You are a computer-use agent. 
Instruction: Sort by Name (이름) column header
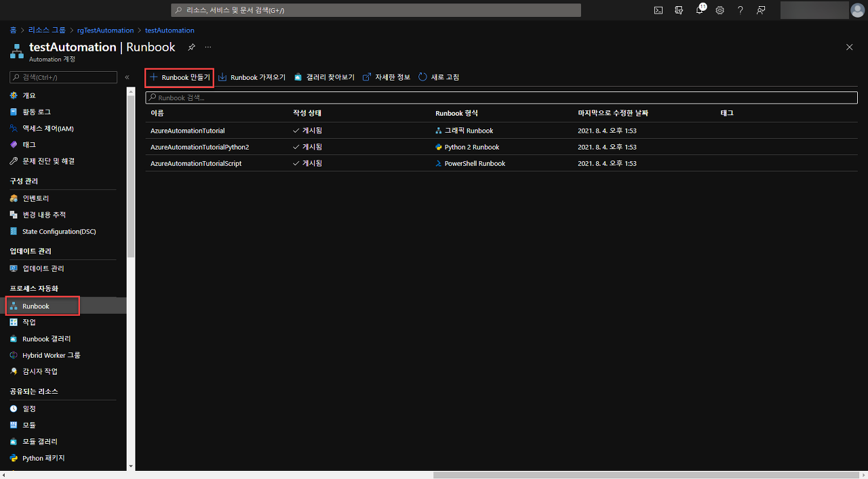click(x=157, y=113)
